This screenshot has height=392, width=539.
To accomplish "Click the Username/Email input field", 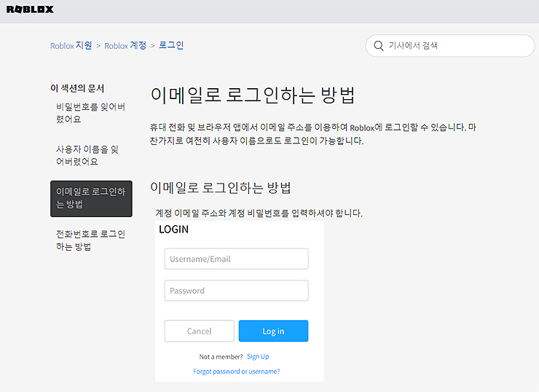I will tap(237, 259).
